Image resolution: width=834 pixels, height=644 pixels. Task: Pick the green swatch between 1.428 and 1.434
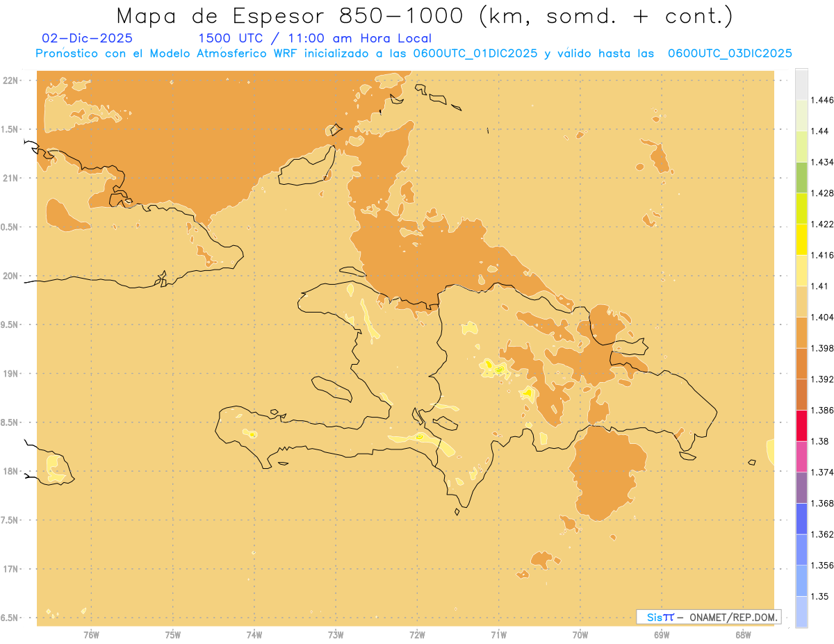click(x=801, y=177)
